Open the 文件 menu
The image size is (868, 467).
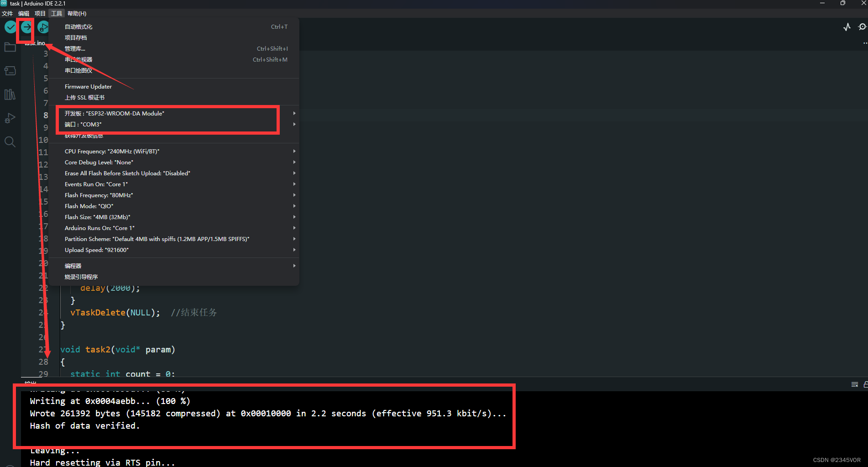[7, 14]
